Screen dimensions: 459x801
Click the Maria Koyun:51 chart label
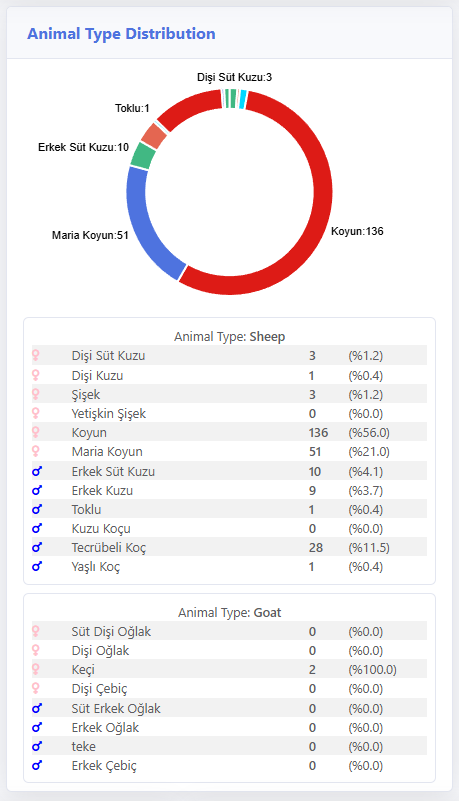(90, 235)
